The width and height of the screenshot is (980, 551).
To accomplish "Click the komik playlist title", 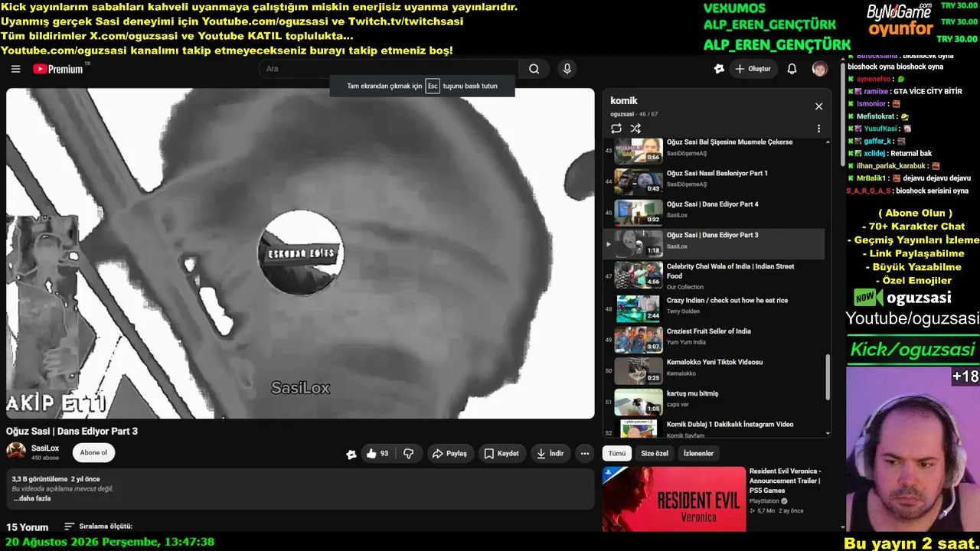I will coord(624,100).
